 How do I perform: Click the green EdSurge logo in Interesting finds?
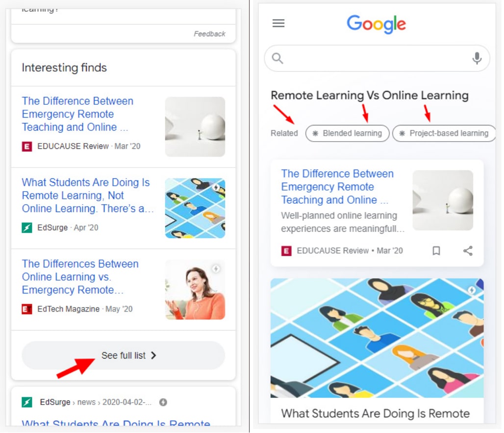click(27, 229)
